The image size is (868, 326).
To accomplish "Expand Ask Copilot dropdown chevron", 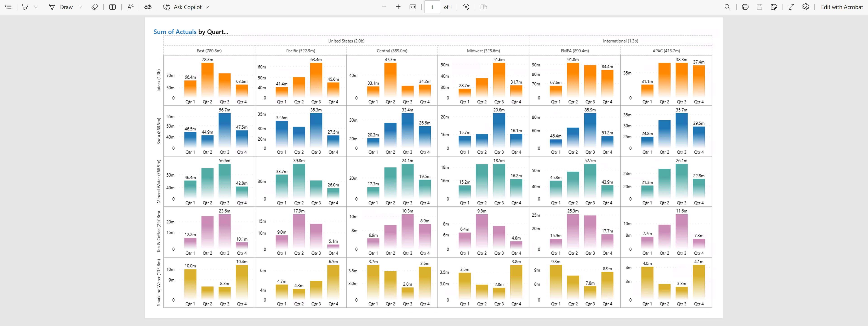I will pyautogui.click(x=207, y=7).
